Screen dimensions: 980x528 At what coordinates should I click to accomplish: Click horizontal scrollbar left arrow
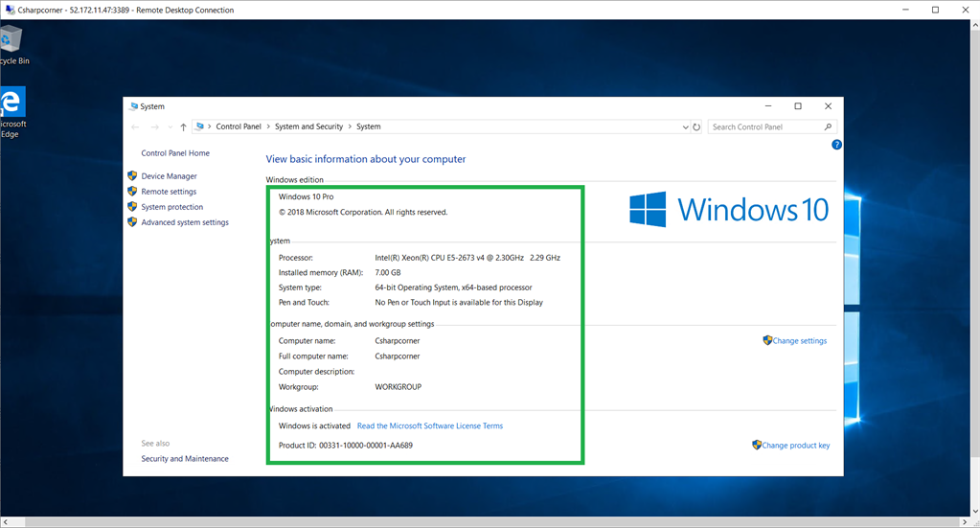[x=5, y=521]
